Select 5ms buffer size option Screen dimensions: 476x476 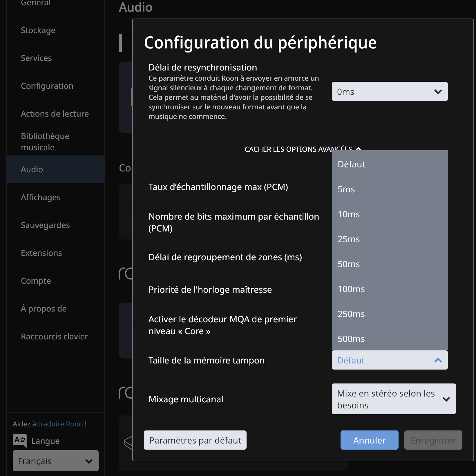pyautogui.click(x=346, y=189)
